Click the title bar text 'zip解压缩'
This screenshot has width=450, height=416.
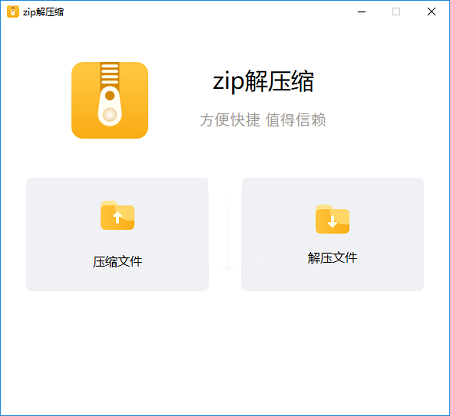43,12
